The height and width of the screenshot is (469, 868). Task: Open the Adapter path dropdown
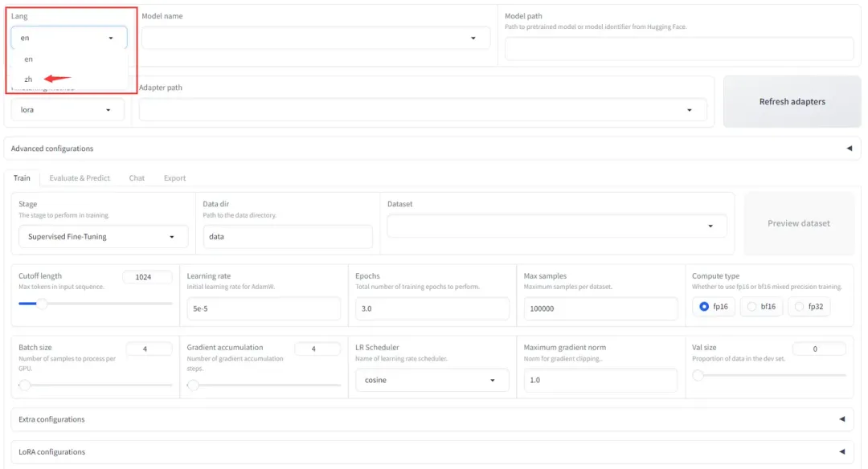(x=423, y=109)
